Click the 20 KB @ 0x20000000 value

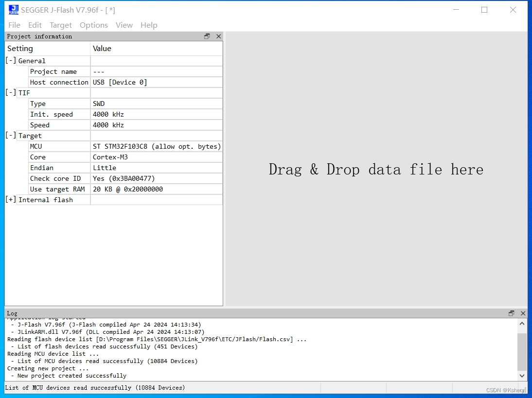[x=128, y=189]
